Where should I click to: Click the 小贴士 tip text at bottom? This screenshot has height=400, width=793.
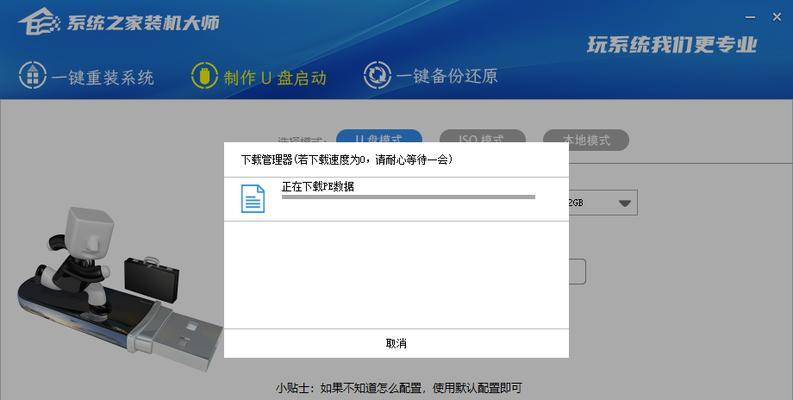[x=399, y=388]
